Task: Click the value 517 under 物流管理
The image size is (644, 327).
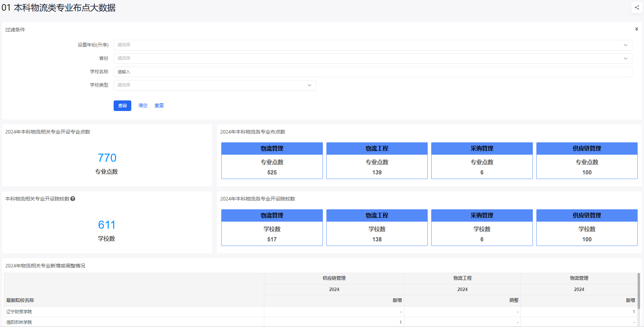Action: coord(272,240)
